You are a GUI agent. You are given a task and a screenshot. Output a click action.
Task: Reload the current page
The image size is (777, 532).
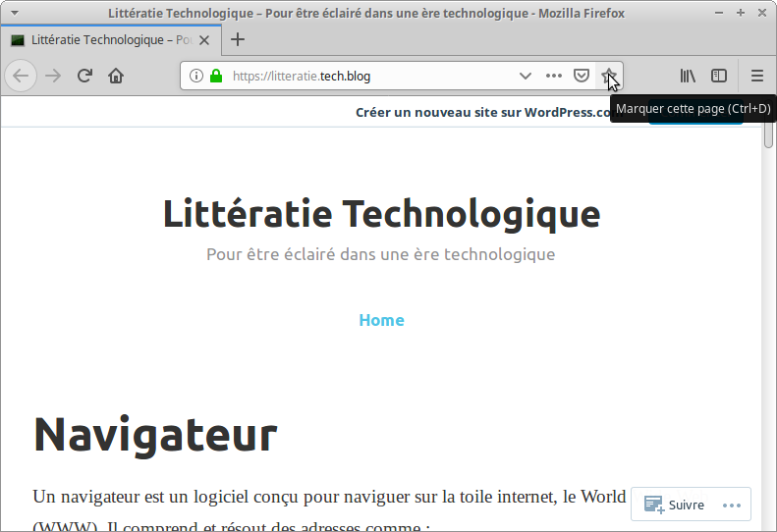pos(85,76)
